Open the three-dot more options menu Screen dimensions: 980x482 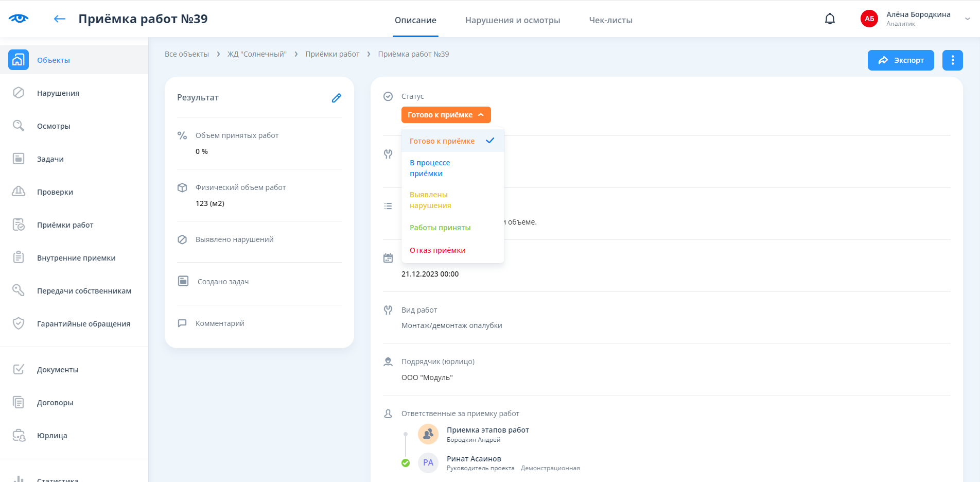(x=952, y=60)
